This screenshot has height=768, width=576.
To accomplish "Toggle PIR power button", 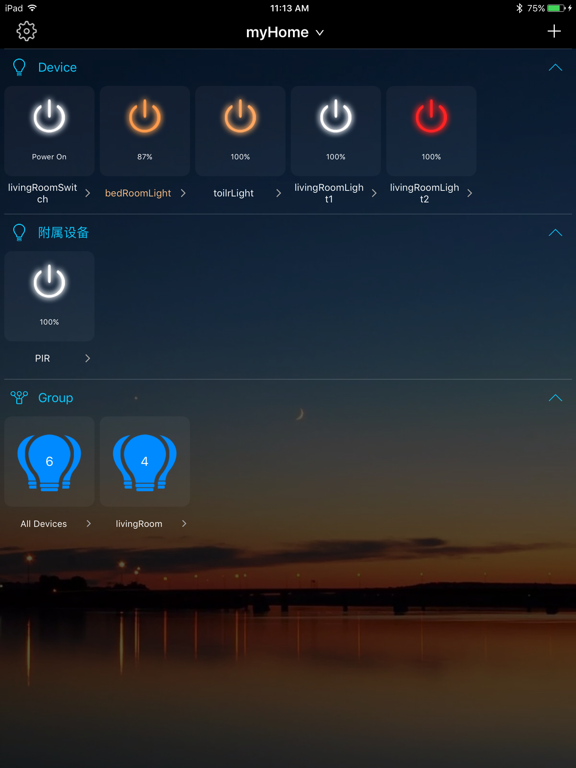I will [49, 283].
